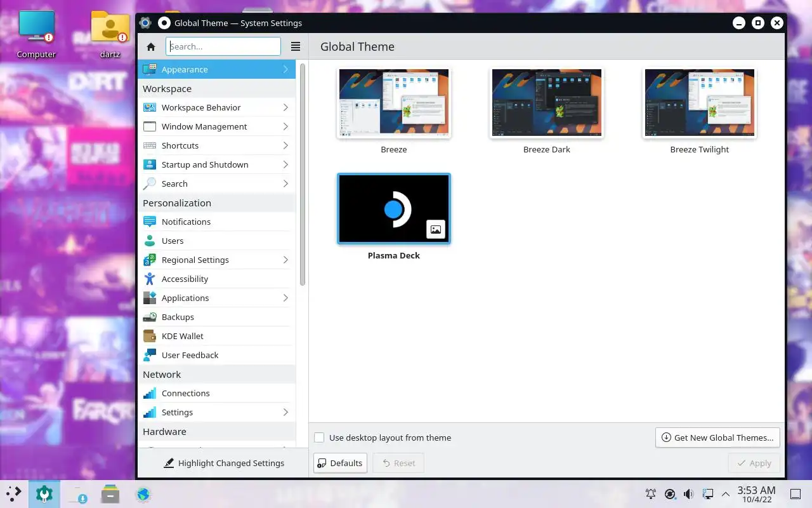Expand the Window Management chevron
This screenshot has height=508, width=812.
click(285, 126)
